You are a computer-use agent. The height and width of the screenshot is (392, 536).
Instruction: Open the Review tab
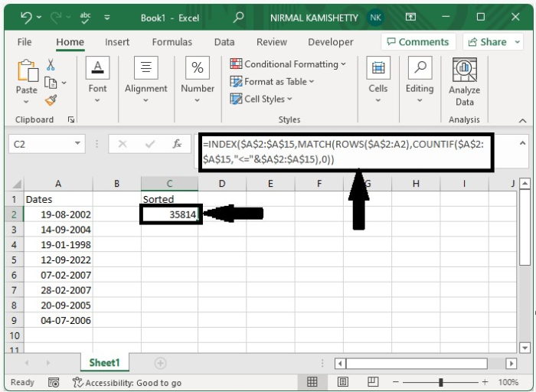(272, 42)
